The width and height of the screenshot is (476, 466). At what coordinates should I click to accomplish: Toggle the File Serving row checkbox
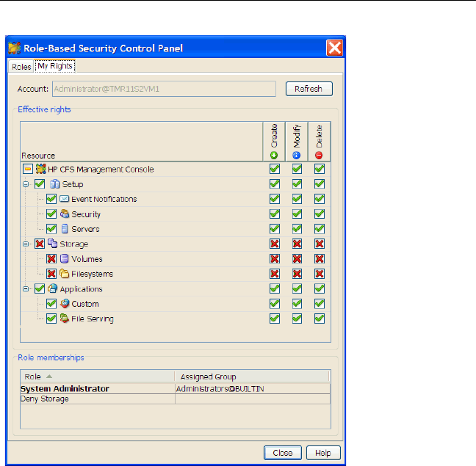tap(51, 318)
